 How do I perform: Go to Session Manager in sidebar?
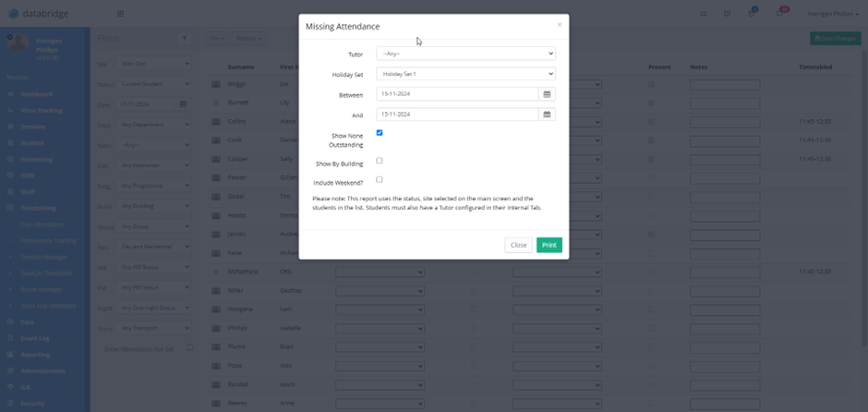(44, 258)
